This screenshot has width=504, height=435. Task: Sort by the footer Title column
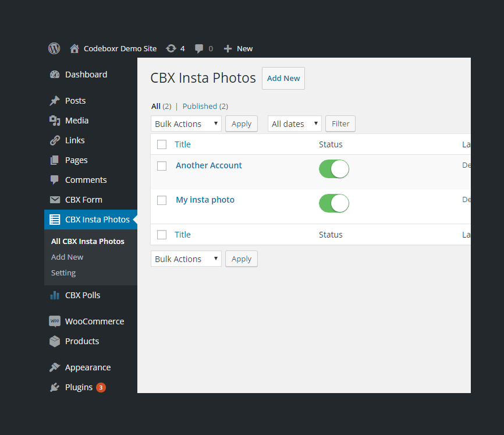coord(183,235)
